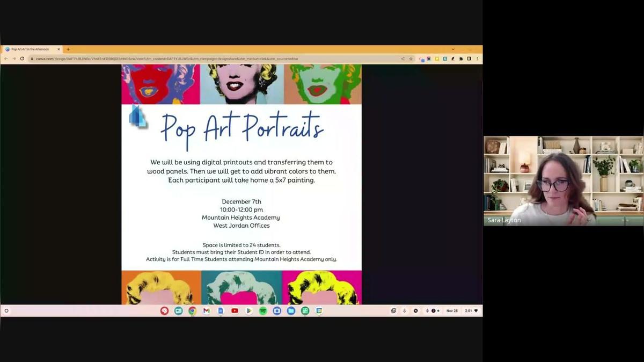Click the pink Marilyn portrait at top

242,84
